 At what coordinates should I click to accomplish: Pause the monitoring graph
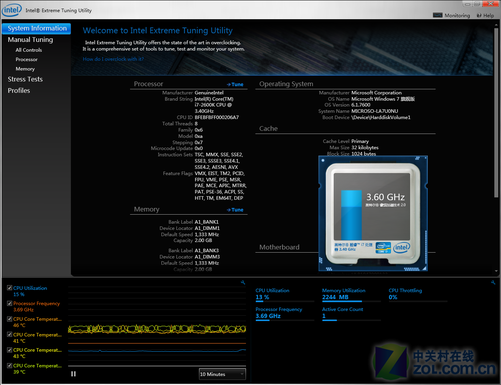point(73,374)
